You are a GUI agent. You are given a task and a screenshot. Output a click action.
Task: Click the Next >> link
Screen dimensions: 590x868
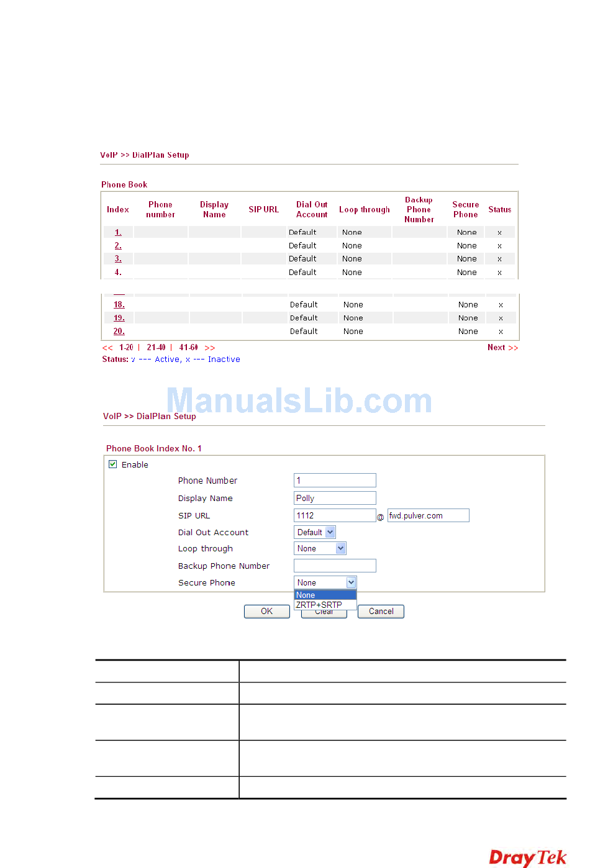502,348
